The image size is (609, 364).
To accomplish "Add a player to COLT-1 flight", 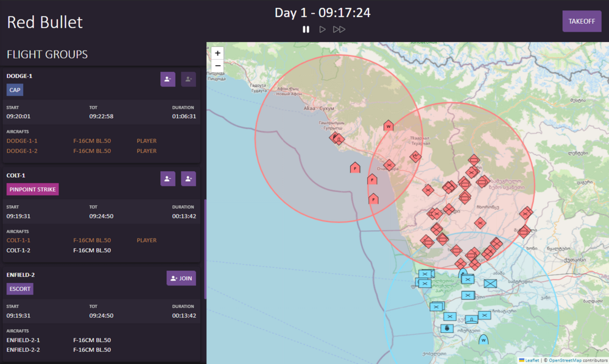I will 188,179.
